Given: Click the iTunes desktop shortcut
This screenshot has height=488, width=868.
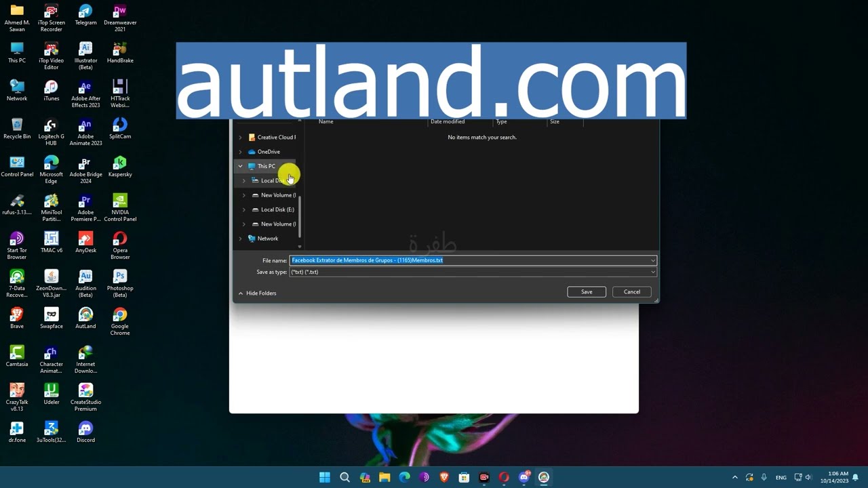Looking at the screenshot, I should coord(51,91).
